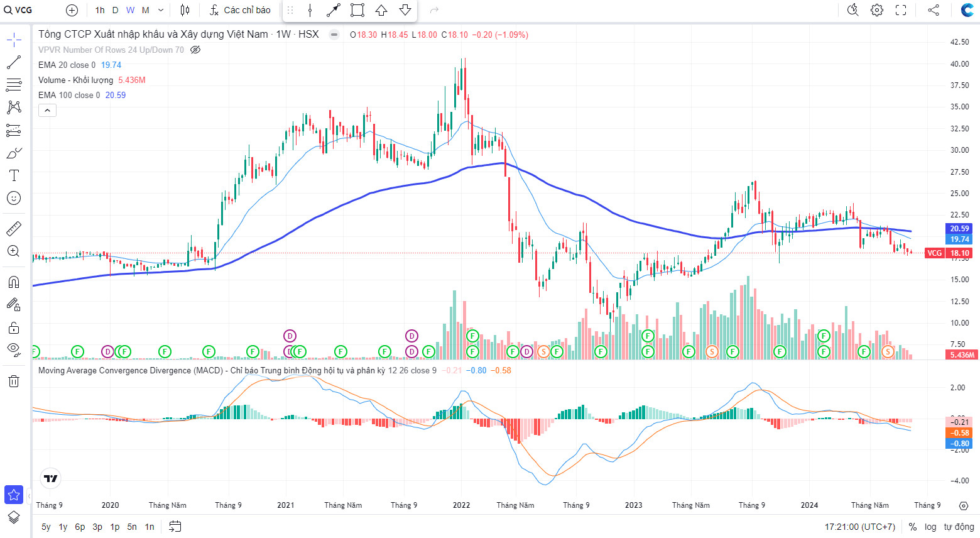Image resolution: width=980 pixels, height=538 pixels.
Task: Select the crosshair cursor tool
Action: tap(14, 40)
